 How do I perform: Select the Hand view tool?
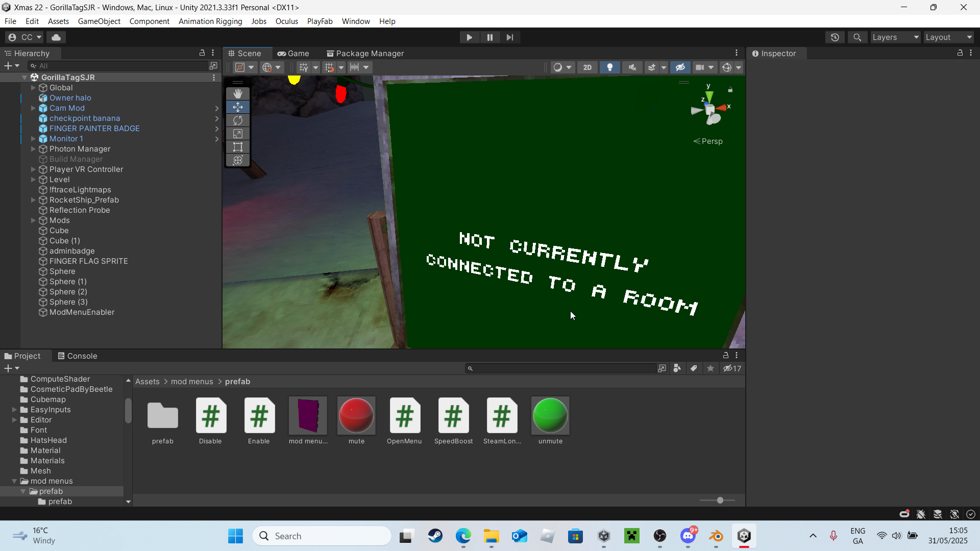(238, 94)
